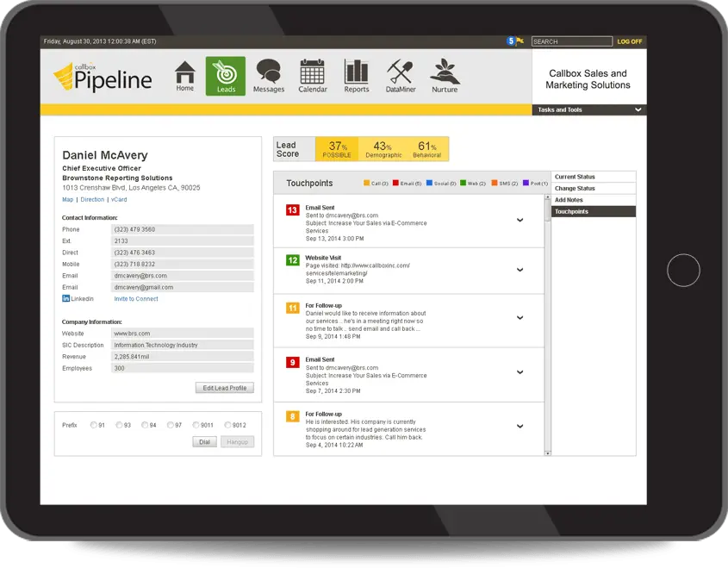The image size is (728, 568).
Task: Click the LOG OFF link
Action: click(x=630, y=41)
